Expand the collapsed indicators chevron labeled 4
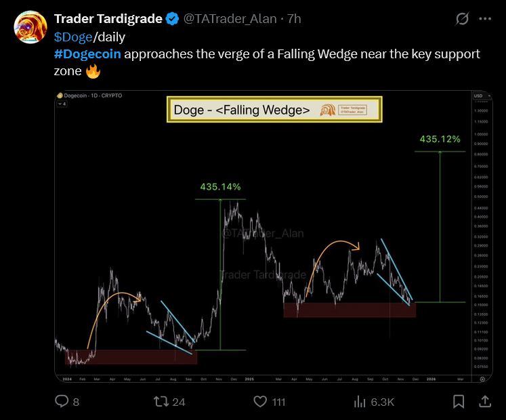 pos(61,105)
